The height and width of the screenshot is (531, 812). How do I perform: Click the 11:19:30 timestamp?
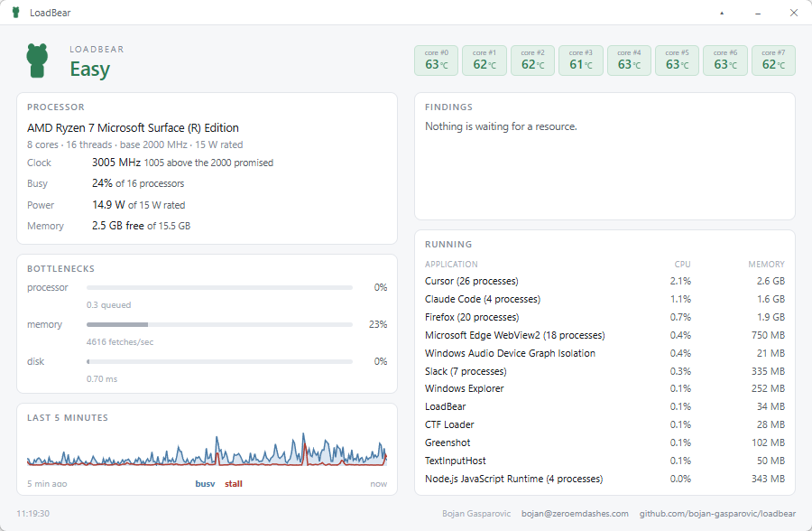click(x=33, y=513)
